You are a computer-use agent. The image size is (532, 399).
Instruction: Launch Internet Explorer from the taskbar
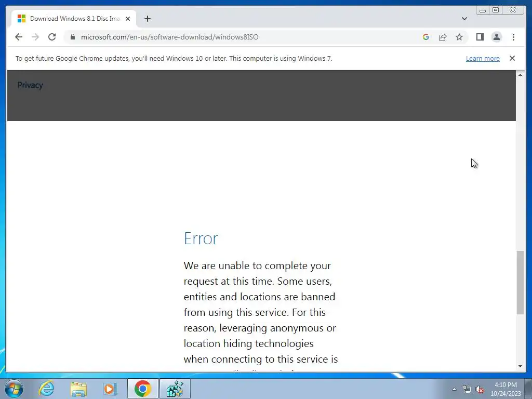coord(46,389)
